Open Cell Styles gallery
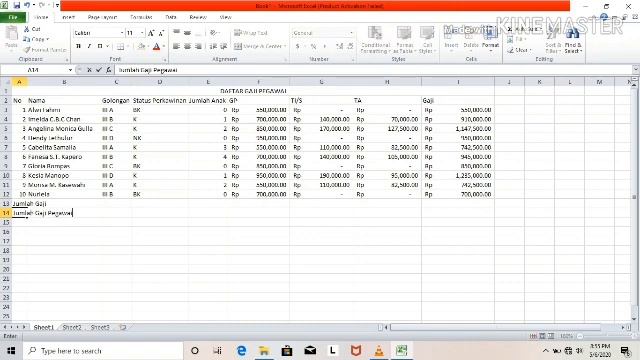The height and width of the screenshot is (360, 640). [427, 40]
